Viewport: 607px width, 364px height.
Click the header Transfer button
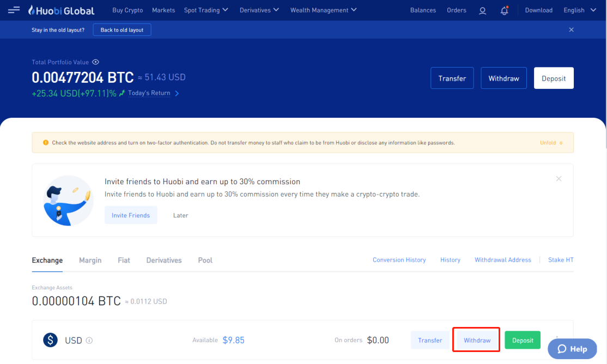click(x=452, y=78)
